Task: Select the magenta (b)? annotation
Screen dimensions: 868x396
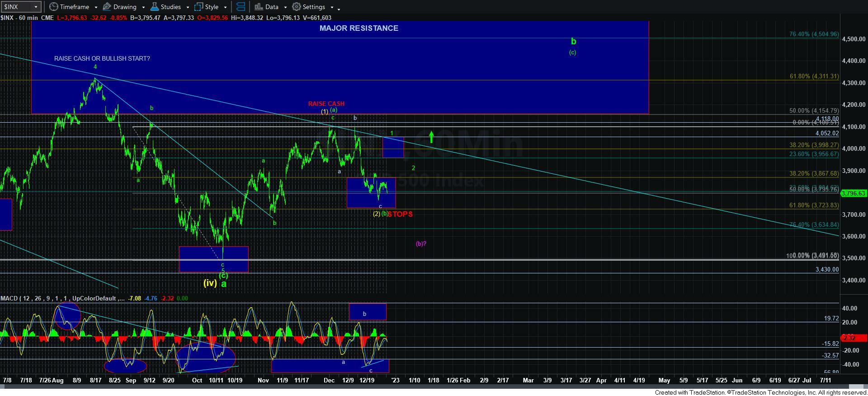Action: point(421,243)
